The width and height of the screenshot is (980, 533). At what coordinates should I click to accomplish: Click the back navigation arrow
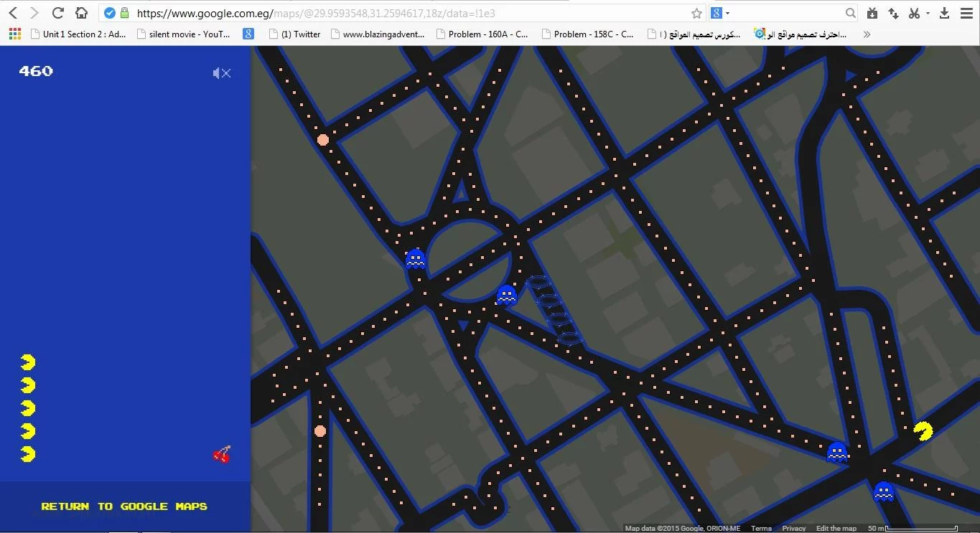pyautogui.click(x=13, y=13)
